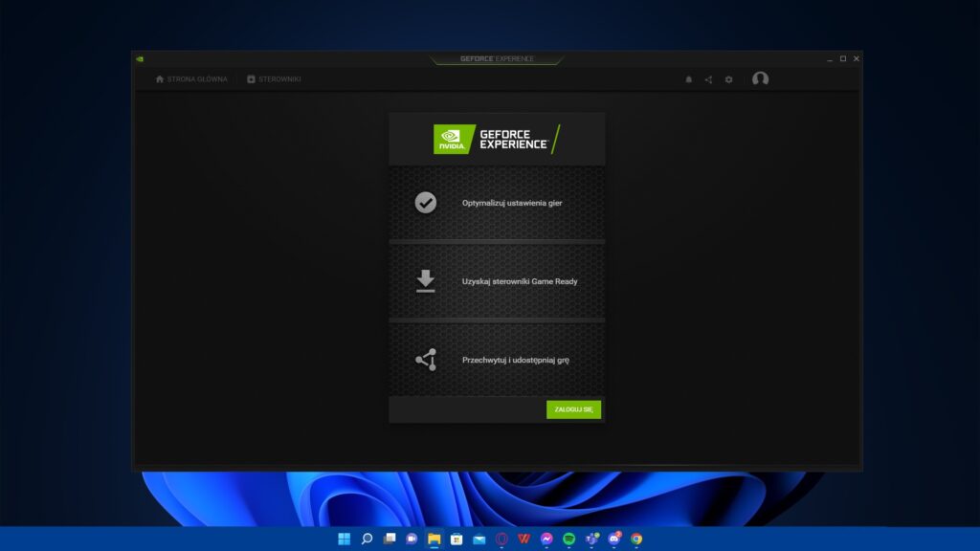The image size is (980, 551).
Task: Open the settings gear icon
Action: [x=728, y=79]
